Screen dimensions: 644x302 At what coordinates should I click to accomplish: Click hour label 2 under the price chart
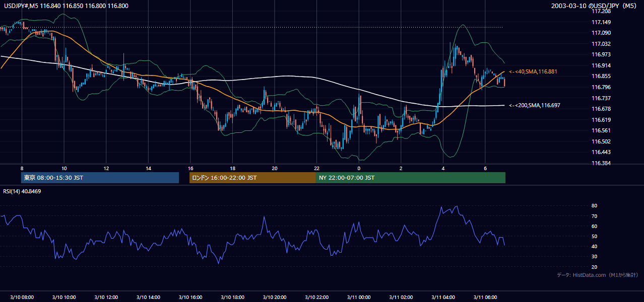pos(401,168)
